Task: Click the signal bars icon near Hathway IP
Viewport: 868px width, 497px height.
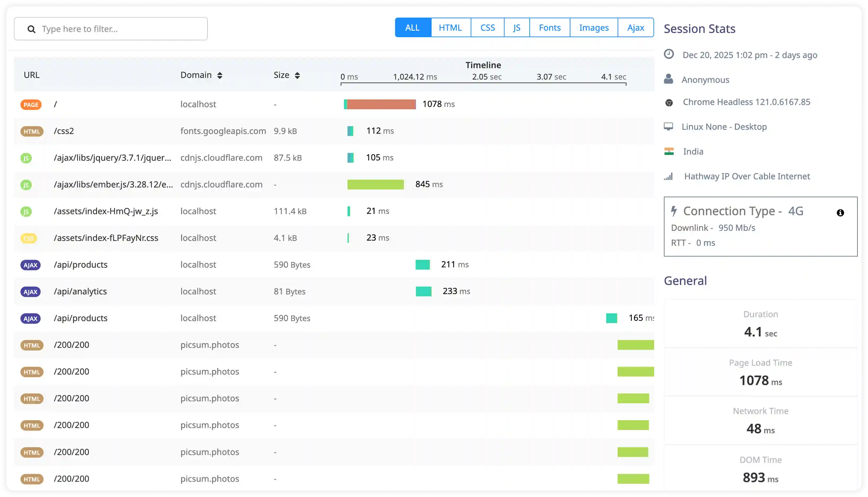Action: click(669, 176)
